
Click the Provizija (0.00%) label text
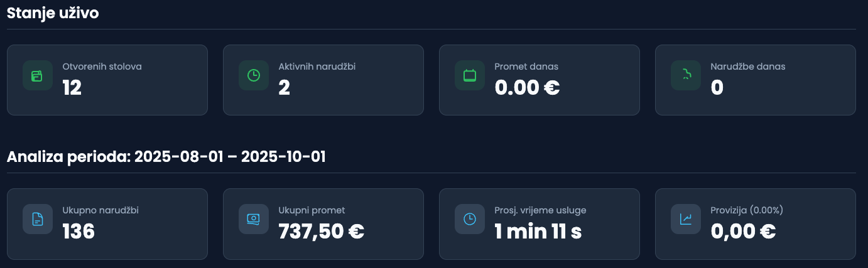tap(746, 210)
